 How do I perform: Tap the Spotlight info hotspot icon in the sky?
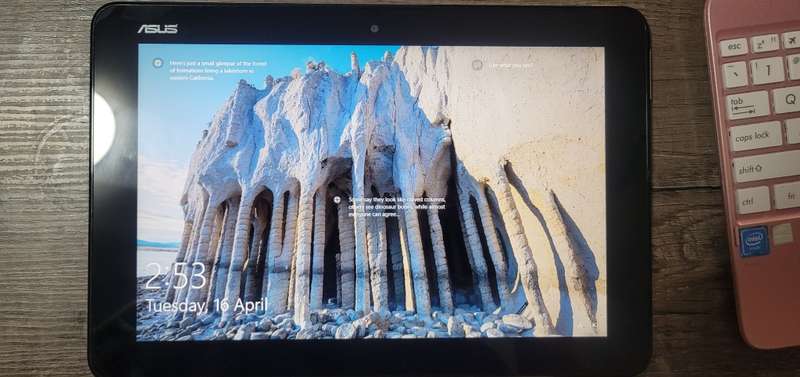[158, 63]
